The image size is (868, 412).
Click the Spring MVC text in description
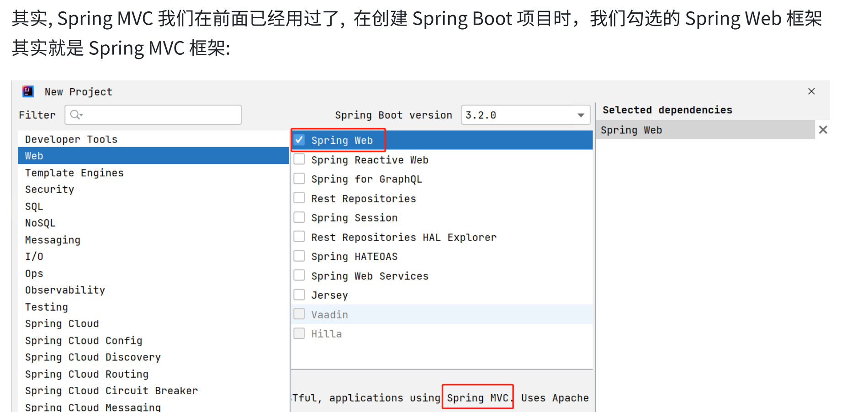coord(477,397)
